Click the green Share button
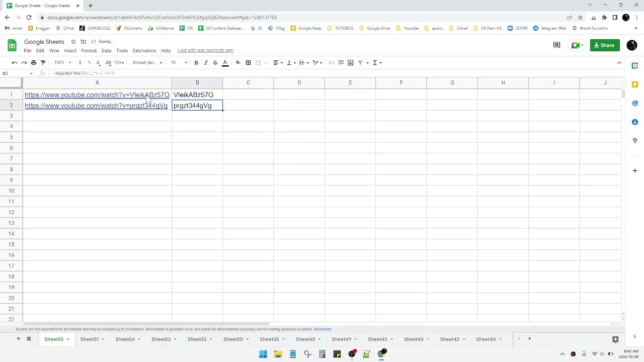 pyautogui.click(x=605, y=45)
